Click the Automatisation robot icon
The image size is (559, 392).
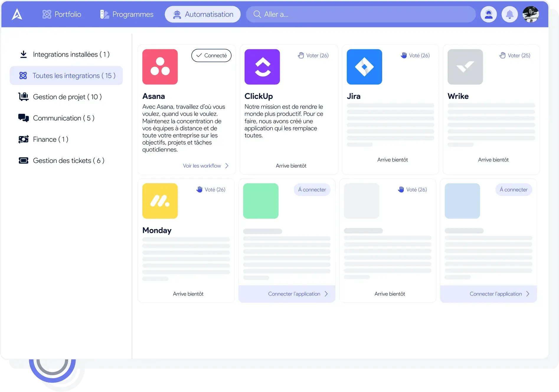click(177, 14)
